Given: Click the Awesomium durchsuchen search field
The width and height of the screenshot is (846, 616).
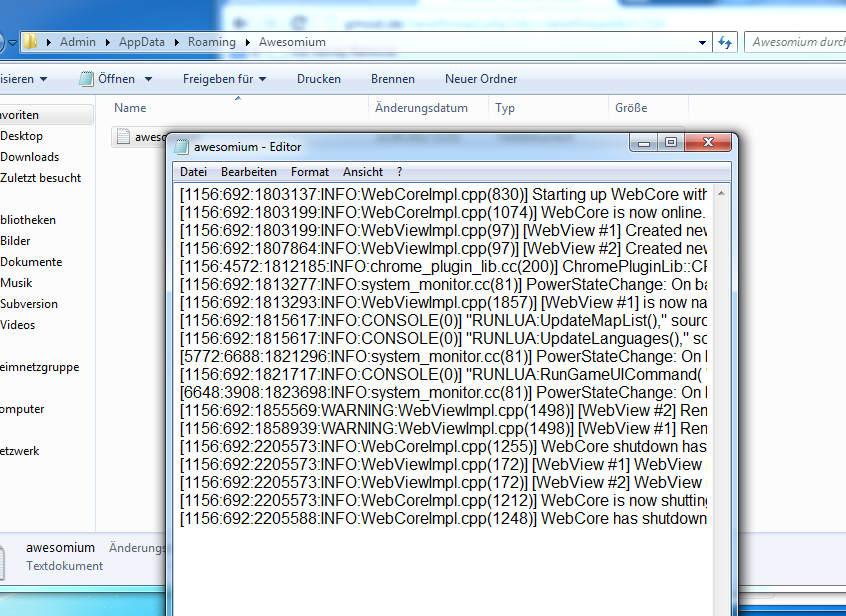Looking at the screenshot, I should tap(796, 42).
